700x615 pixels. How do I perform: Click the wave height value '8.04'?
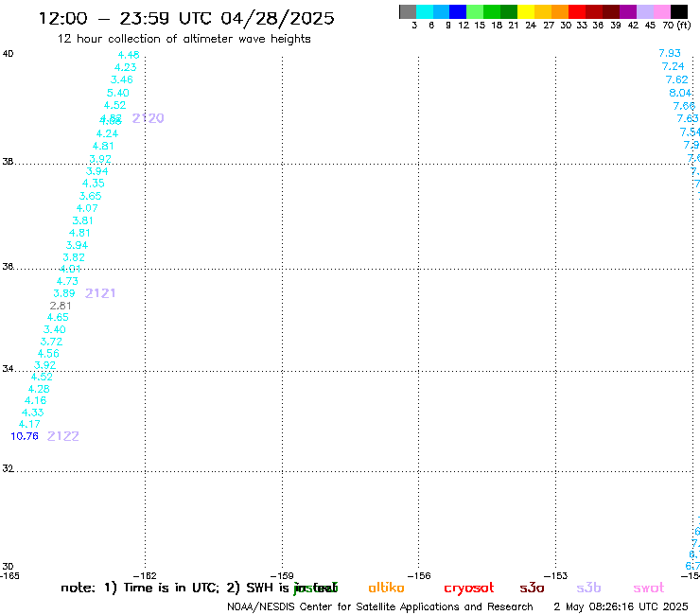click(680, 93)
